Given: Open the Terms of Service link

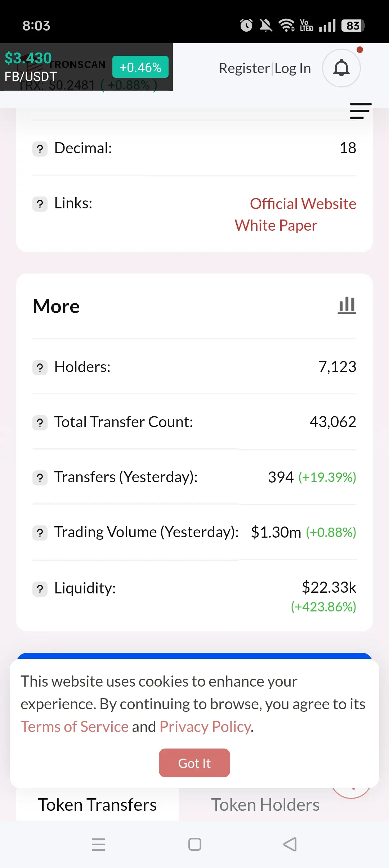Looking at the screenshot, I should click(x=75, y=727).
